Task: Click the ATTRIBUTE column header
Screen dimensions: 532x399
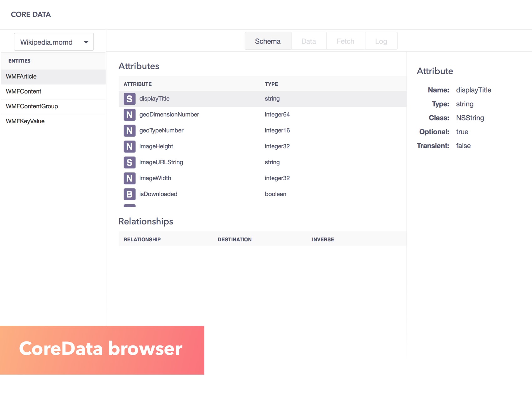Action: click(x=138, y=84)
